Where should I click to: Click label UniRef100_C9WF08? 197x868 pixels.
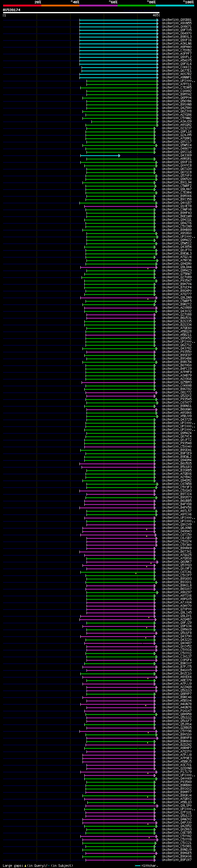click(177, 210)
